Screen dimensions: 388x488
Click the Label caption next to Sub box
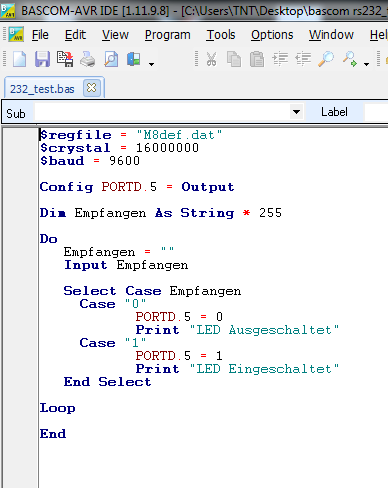pyautogui.click(x=334, y=112)
